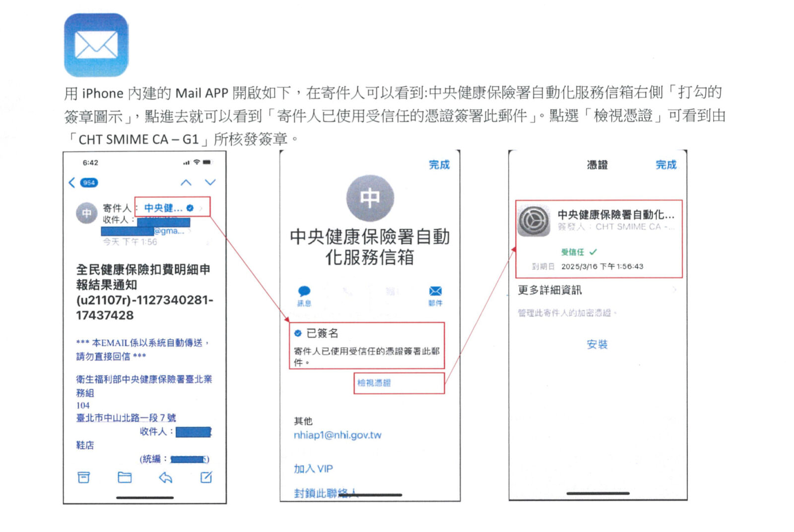
Task: Tap the 訊息 message bubble icon
Action: (304, 291)
